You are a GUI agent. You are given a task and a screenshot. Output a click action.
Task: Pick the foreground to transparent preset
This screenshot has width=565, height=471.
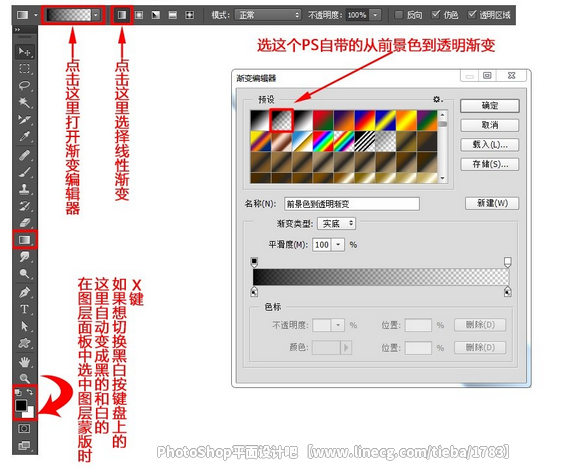(x=282, y=120)
